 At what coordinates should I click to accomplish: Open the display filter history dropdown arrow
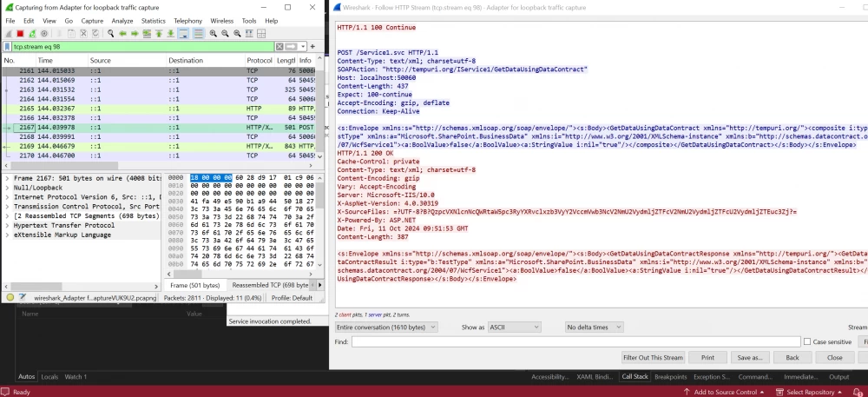point(303,47)
